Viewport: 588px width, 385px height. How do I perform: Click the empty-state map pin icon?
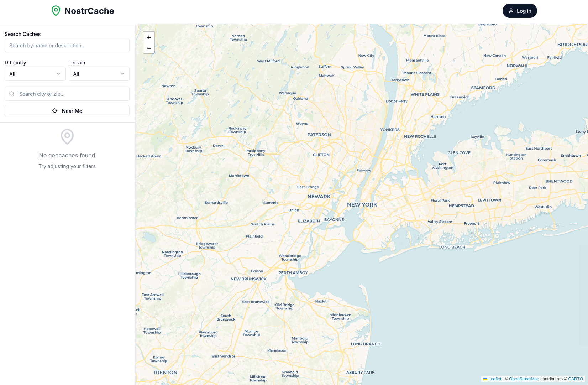coord(67,137)
